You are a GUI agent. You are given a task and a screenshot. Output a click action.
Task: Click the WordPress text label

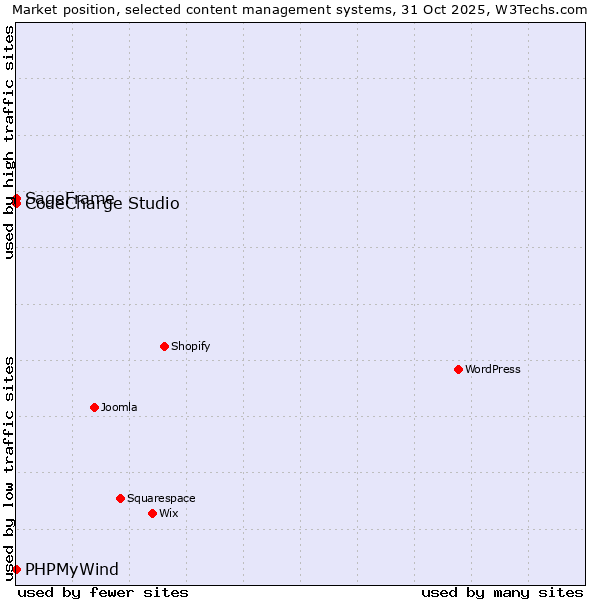coord(492,369)
